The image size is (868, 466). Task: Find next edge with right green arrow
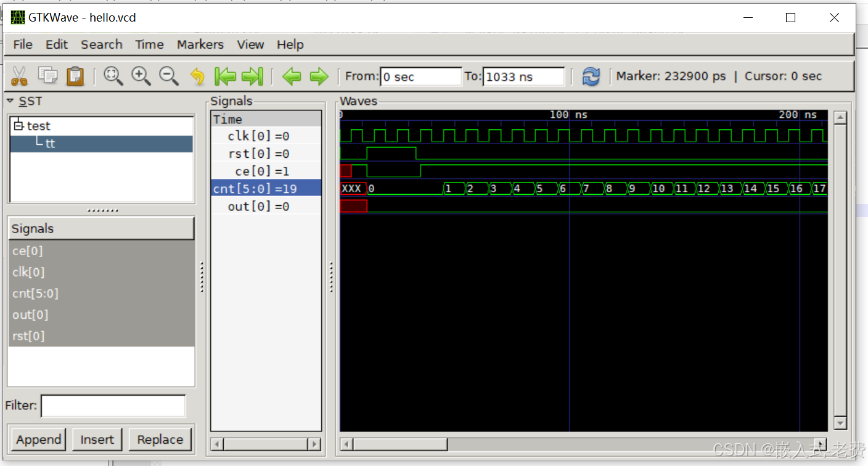[x=319, y=76]
